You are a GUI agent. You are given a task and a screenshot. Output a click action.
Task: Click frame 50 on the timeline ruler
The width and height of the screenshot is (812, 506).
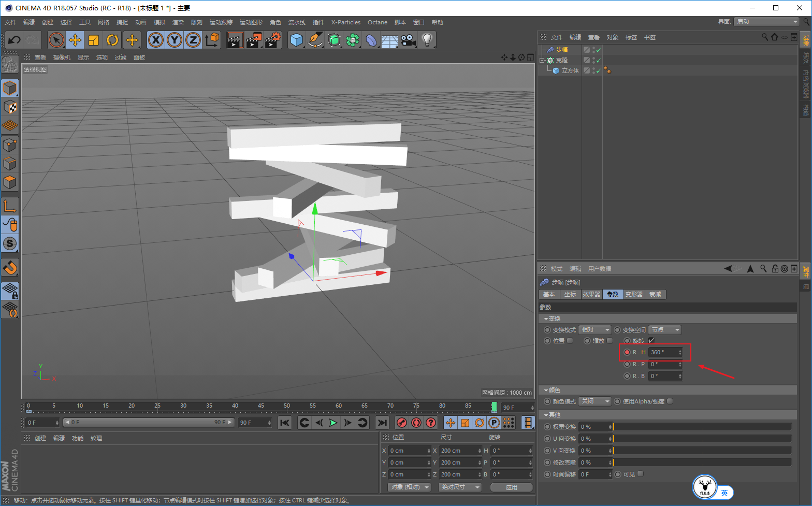pos(286,406)
